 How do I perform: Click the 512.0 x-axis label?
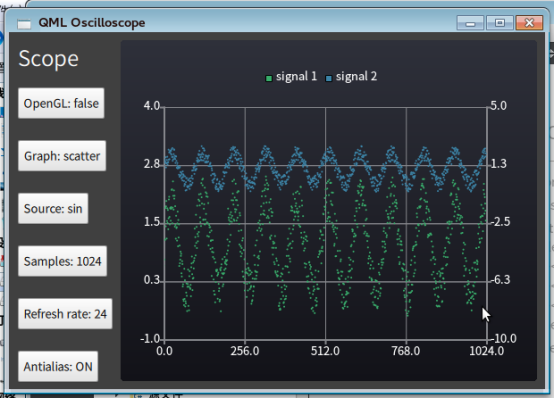325,351
